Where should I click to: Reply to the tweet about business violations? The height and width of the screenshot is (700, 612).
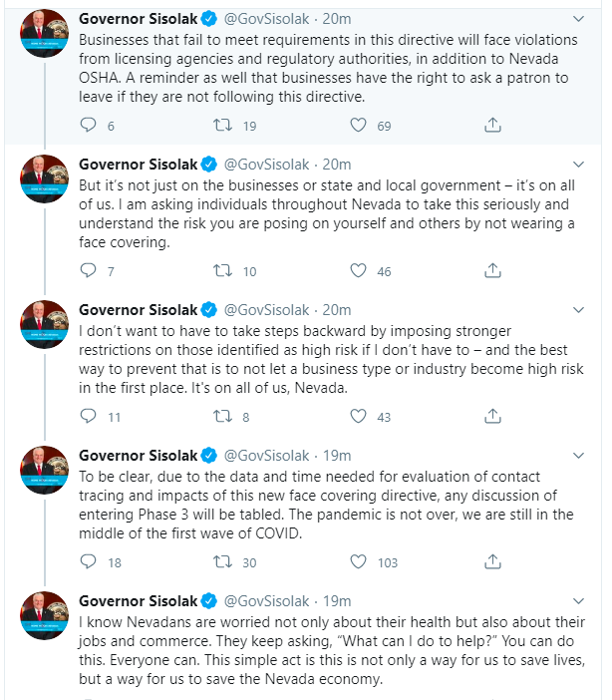click(88, 126)
